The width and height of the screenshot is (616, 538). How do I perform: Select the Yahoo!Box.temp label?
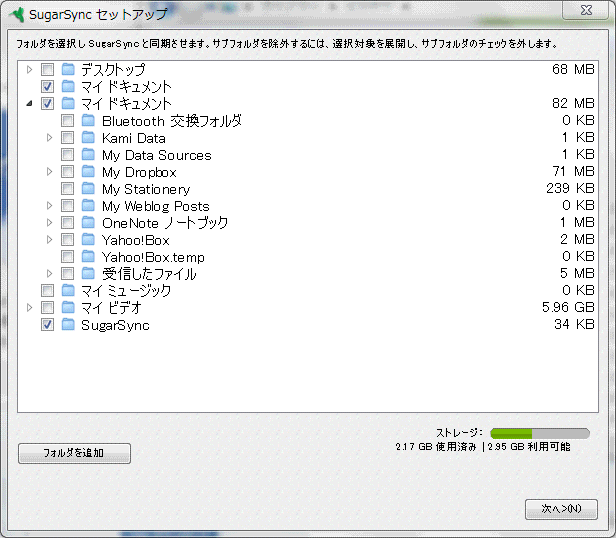point(153,257)
